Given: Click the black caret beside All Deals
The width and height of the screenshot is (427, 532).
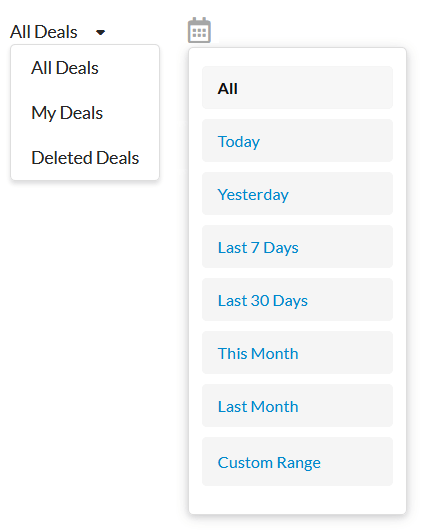Looking at the screenshot, I should (x=100, y=33).
